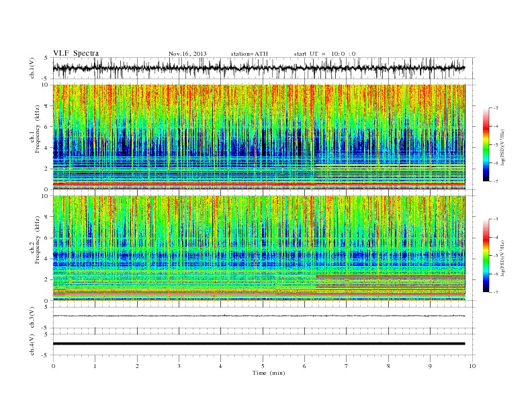Click the 4 kHz tick on ch.1 frequency axis
Viewport: 532px width, 411px height.
pyautogui.click(x=47, y=148)
